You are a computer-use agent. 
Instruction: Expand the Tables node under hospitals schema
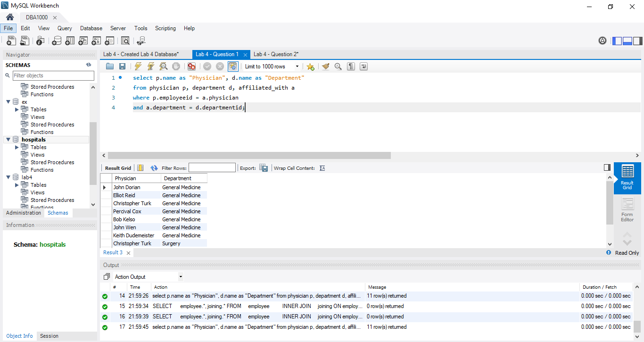17,147
